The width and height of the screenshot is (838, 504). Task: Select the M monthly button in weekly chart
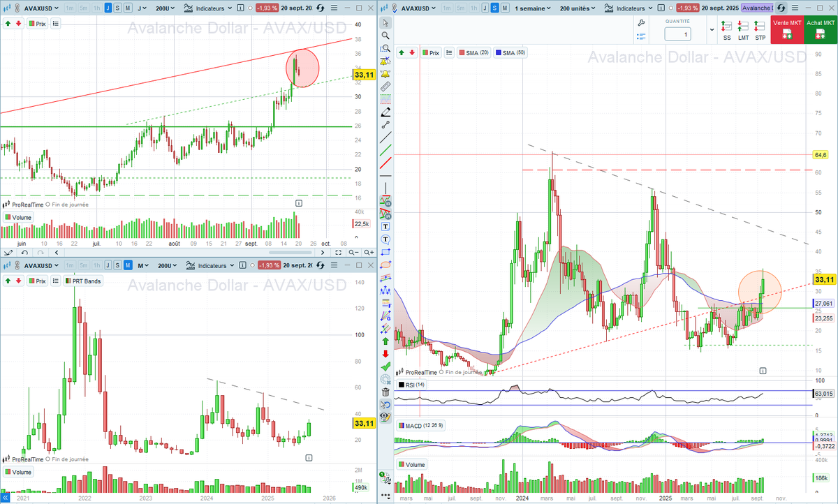pyautogui.click(x=503, y=8)
